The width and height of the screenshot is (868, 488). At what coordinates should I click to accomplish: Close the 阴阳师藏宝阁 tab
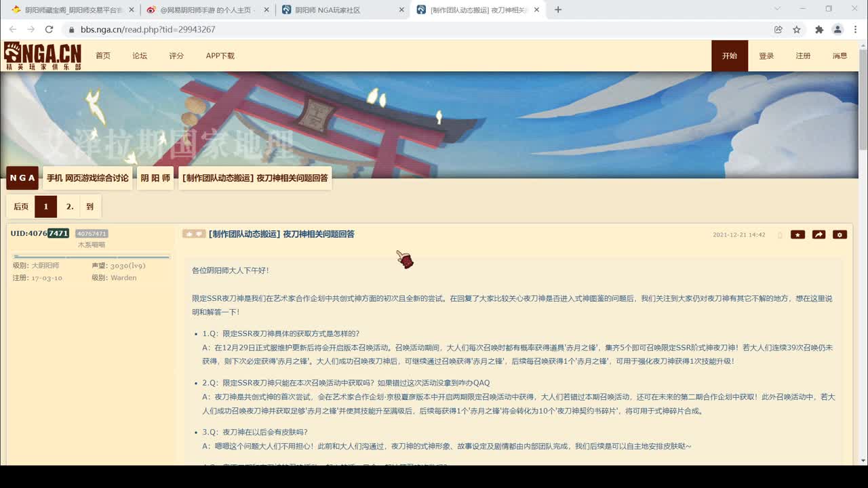point(131,10)
